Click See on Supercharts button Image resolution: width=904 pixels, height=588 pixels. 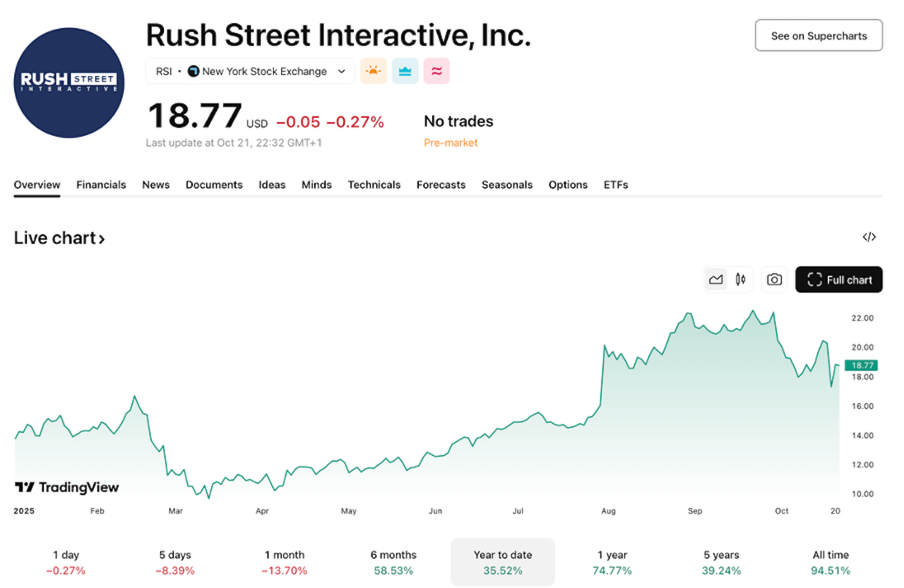click(x=819, y=35)
